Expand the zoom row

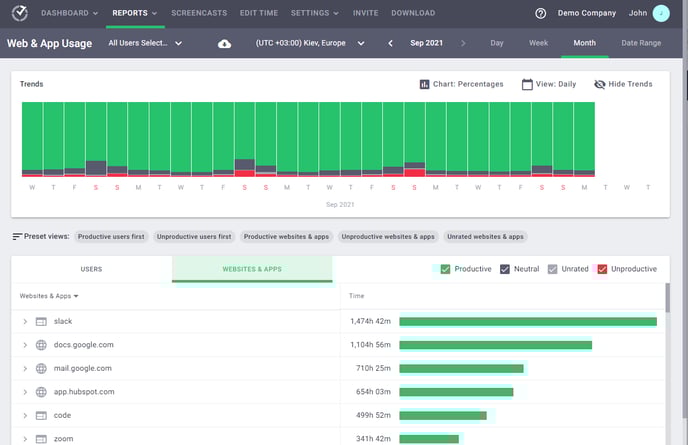(x=25, y=439)
